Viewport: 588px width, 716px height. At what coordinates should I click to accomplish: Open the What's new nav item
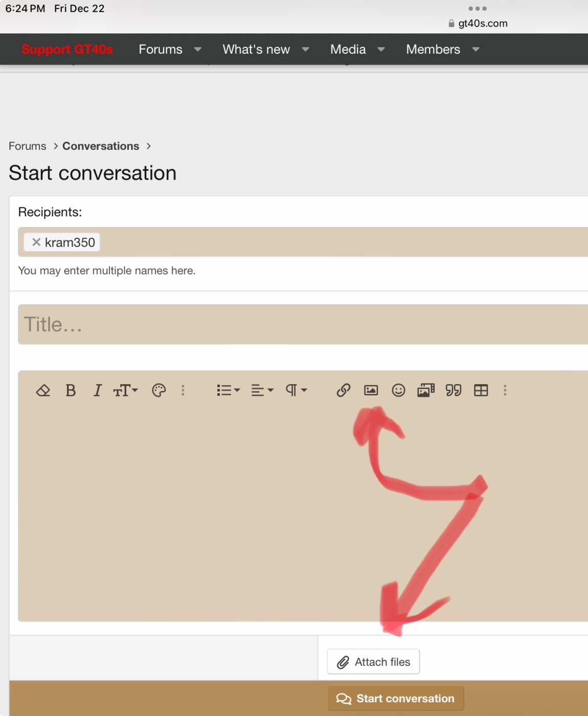click(256, 50)
